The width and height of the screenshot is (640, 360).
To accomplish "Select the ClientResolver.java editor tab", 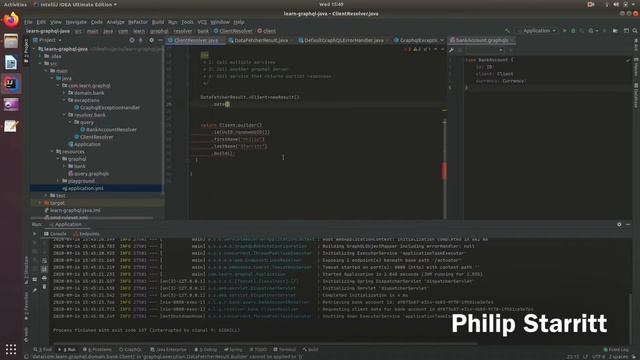I will 196,40.
